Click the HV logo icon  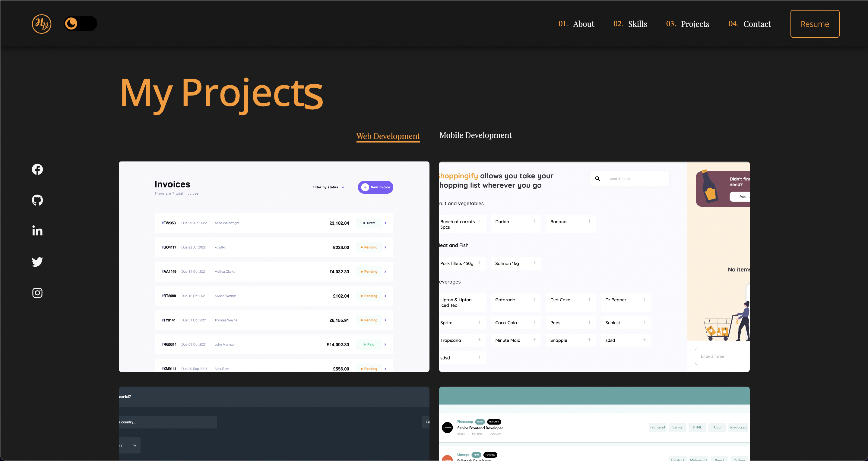(41, 24)
